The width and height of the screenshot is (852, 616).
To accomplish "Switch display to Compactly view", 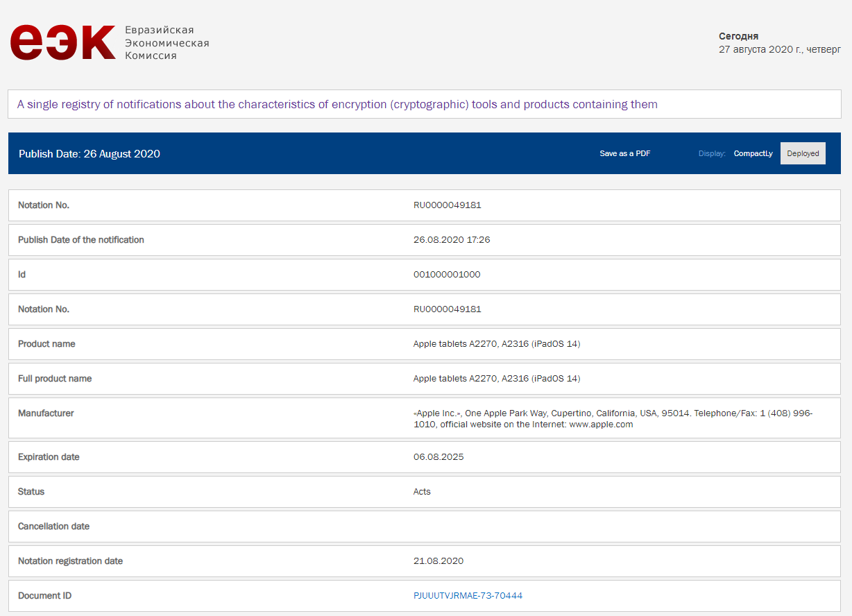I will point(753,153).
